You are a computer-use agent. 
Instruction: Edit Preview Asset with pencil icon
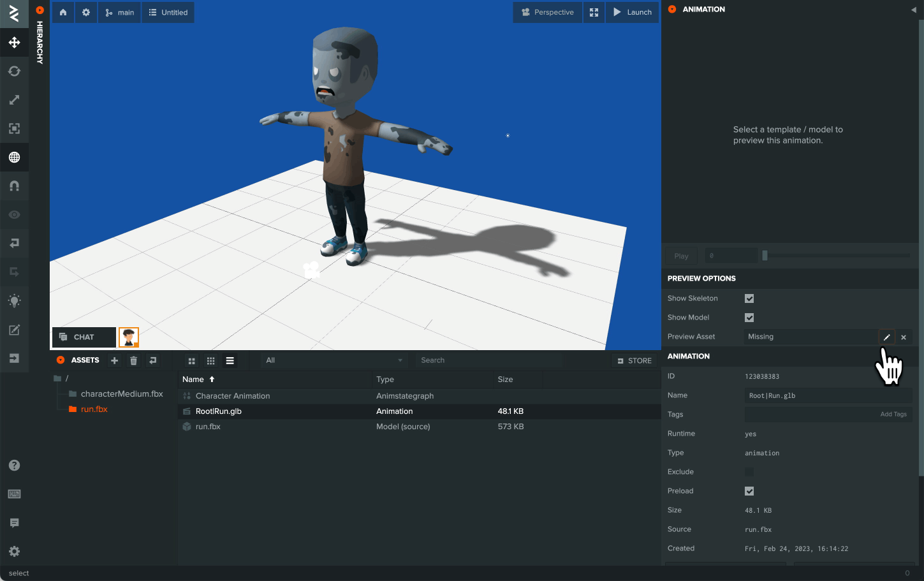887,337
